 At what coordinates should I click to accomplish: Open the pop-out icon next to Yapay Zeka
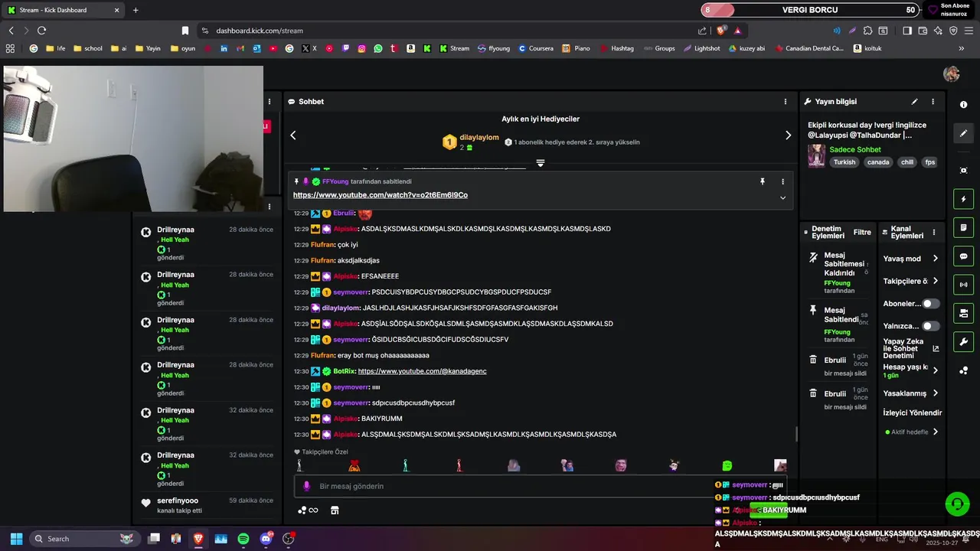click(x=936, y=349)
